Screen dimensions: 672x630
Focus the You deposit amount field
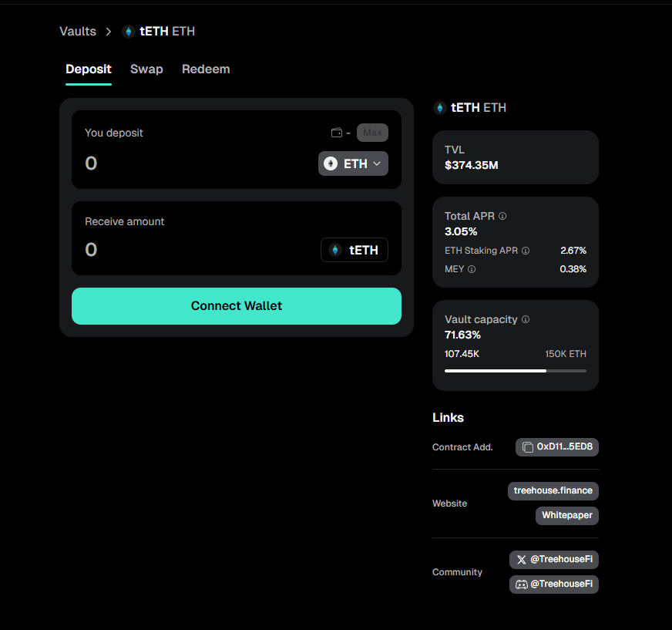coord(197,163)
